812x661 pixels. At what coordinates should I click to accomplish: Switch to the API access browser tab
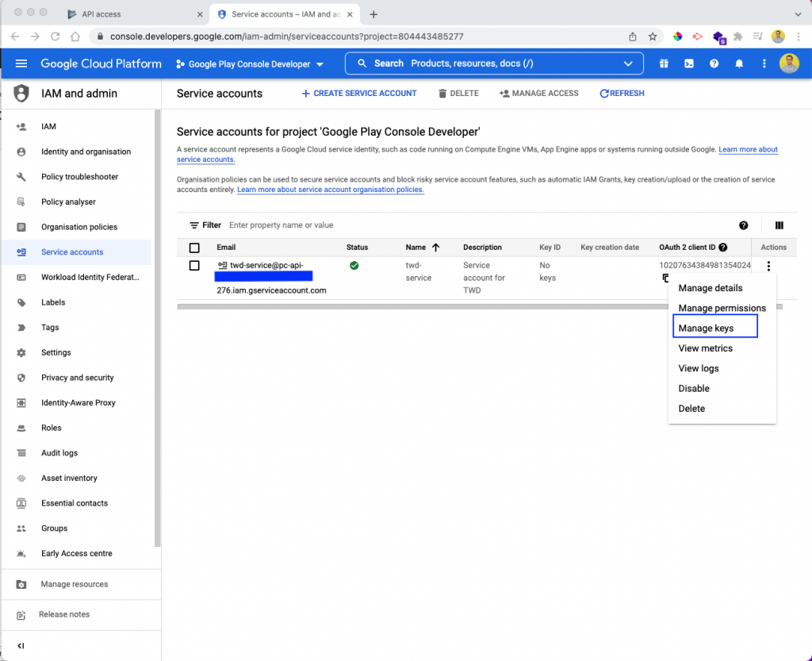[x=133, y=14]
